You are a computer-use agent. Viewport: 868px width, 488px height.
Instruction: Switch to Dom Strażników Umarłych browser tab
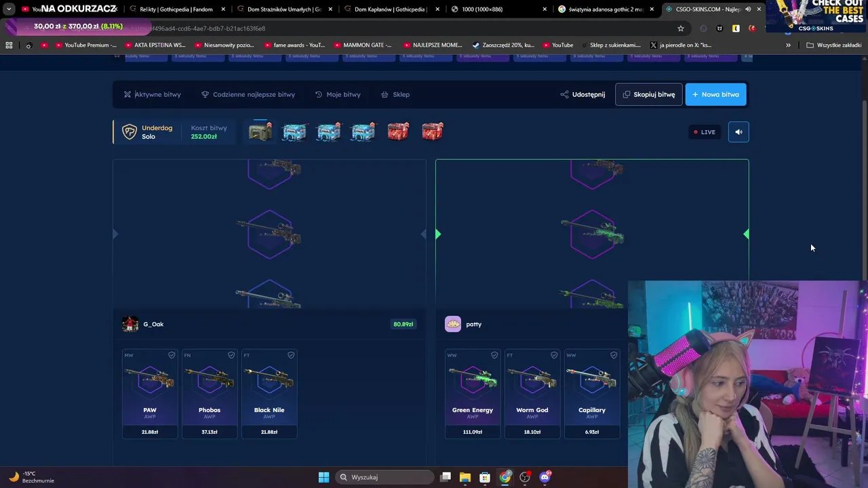tap(283, 9)
